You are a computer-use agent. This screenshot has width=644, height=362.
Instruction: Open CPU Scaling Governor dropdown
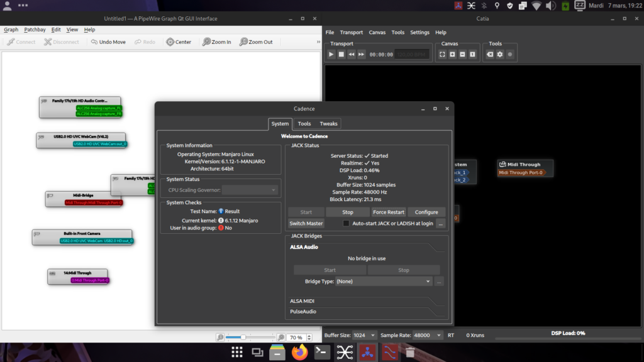[250, 190]
